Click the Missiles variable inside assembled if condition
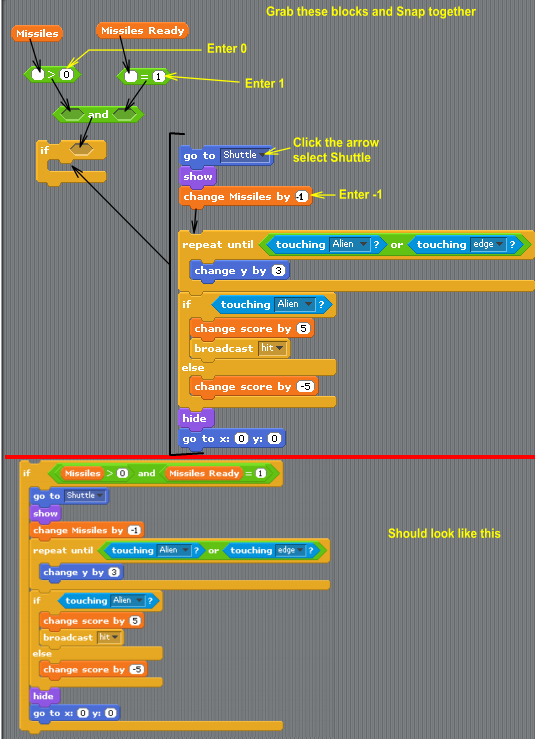The width and height of the screenshot is (535, 739). point(82,473)
